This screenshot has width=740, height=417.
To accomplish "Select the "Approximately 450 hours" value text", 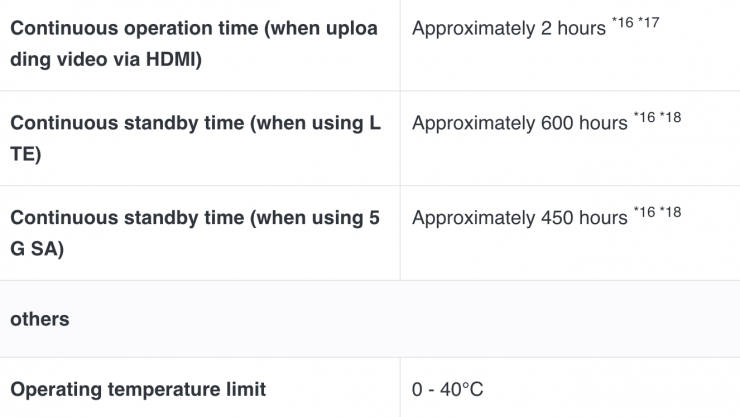I will (x=520, y=218).
